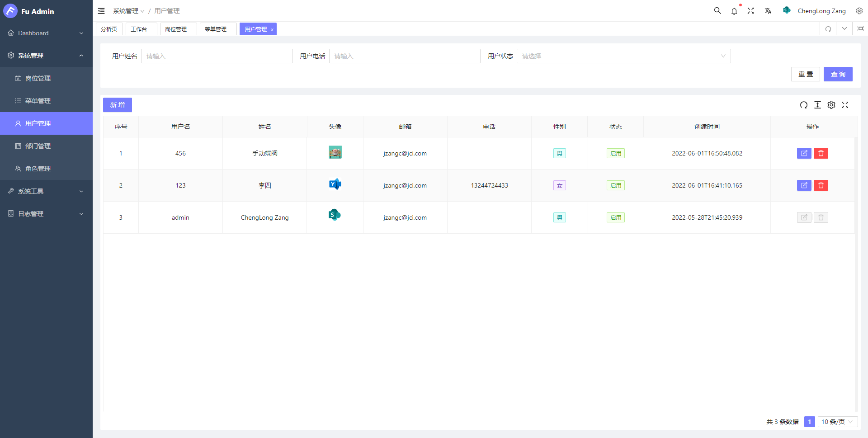868x438 pixels.
Task: Click the 重置 button
Action: (806, 74)
